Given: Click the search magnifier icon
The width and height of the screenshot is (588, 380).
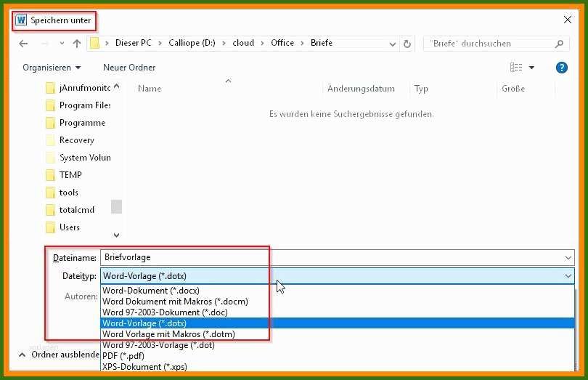Looking at the screenshot, I should point(559,44).
